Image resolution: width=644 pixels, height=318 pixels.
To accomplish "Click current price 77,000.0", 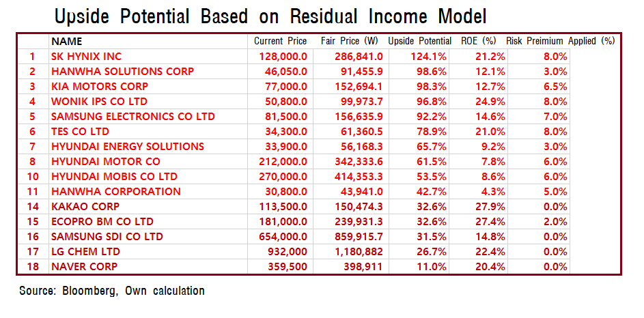I will (x=286, y=87).
